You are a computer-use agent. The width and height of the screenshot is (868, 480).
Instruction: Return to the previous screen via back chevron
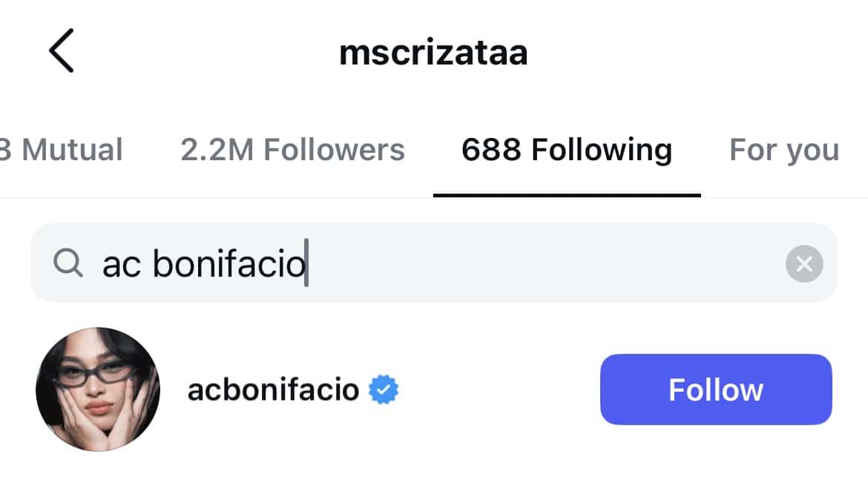point(62,51)
